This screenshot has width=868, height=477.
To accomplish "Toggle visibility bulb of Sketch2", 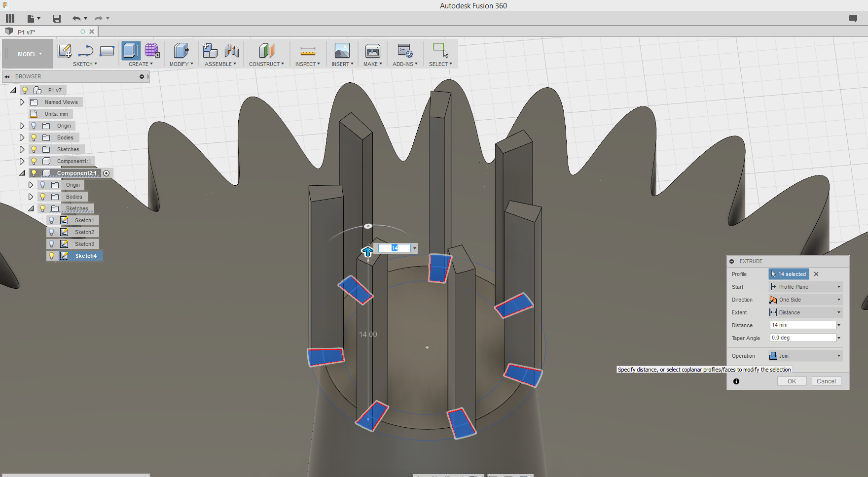I will click(51, 232).
